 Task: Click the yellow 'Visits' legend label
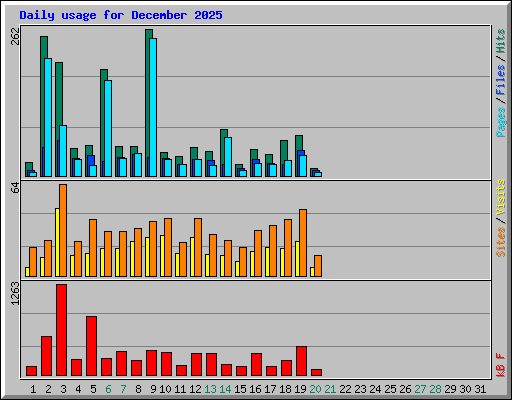pos(501,198)
